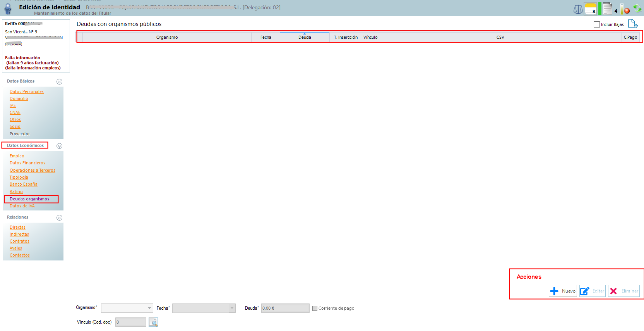Click the balance scales icon
644x331 pixels.
tap(578, 9)
